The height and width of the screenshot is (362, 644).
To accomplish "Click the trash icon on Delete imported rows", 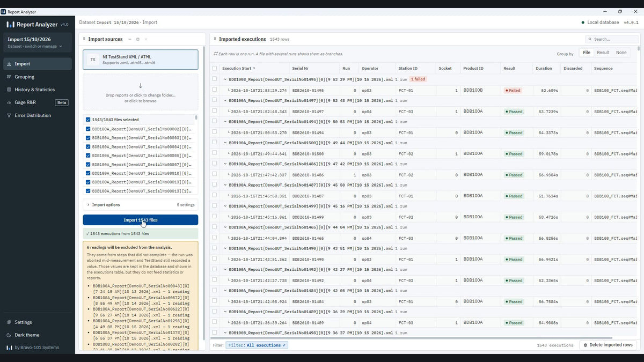I will pyautogui.click(x=586, y=345).
